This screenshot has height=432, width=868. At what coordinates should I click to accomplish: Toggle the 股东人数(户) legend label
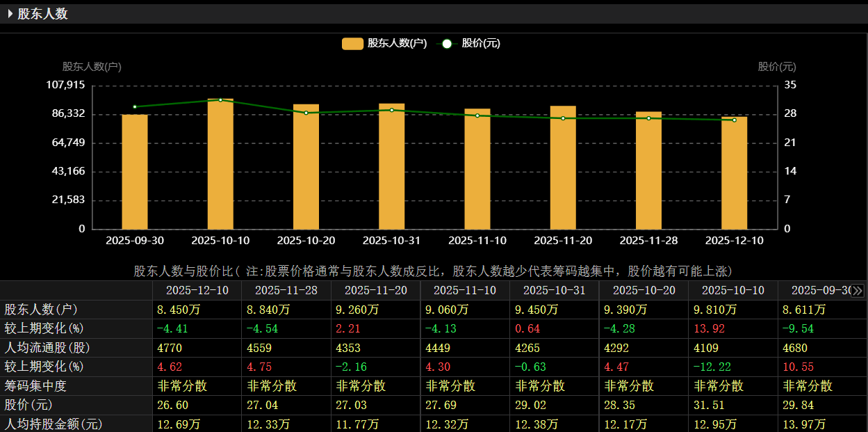pos(397,43)
